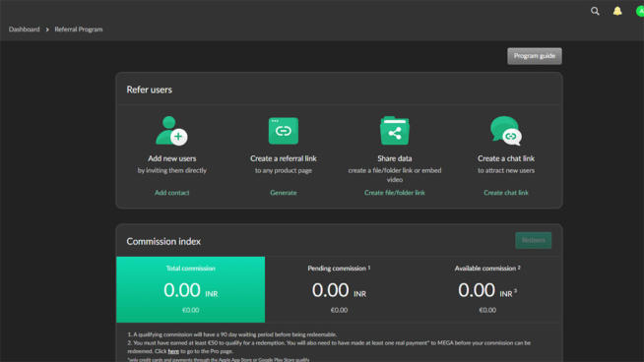Click the Create a chat link title
Screen dimensions: 644x362
[x=506, y=158]
